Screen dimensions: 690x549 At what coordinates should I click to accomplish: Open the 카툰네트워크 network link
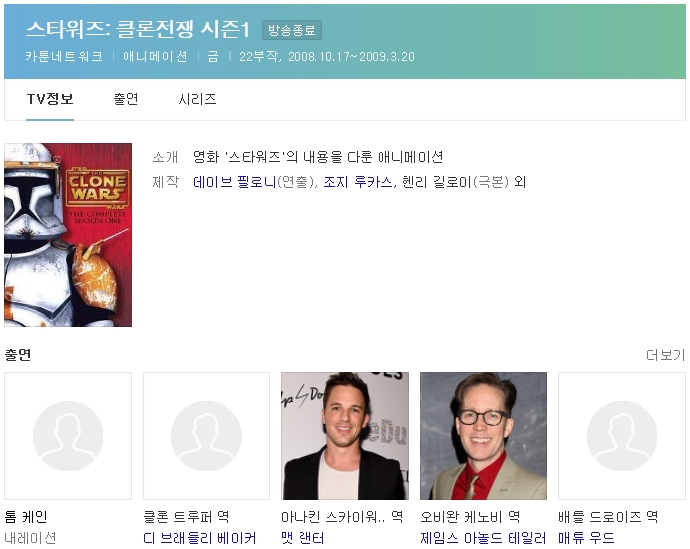[64, 57]
